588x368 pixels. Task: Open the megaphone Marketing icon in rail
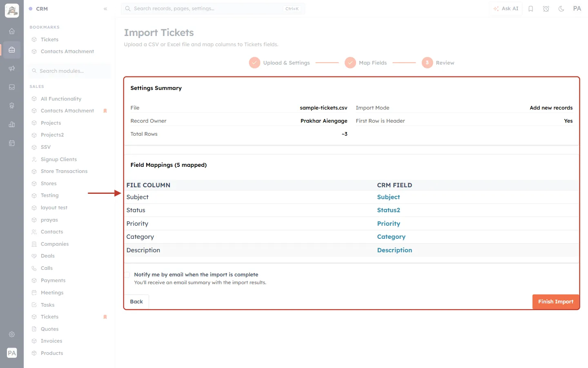pyautogui.click(x=12, y=68)
